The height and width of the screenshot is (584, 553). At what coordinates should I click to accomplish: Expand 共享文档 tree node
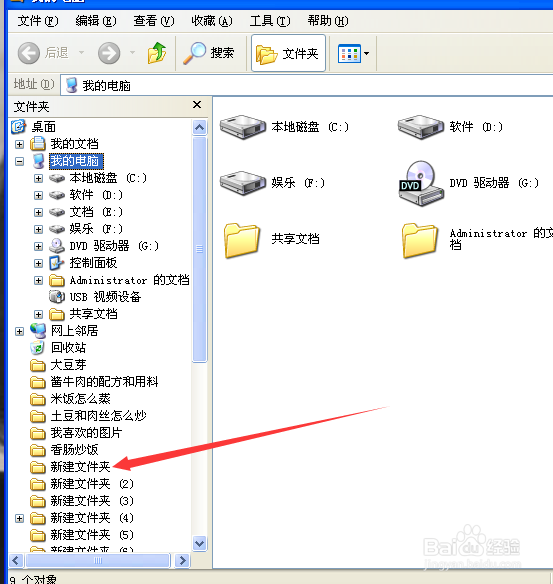pos(38,314)
